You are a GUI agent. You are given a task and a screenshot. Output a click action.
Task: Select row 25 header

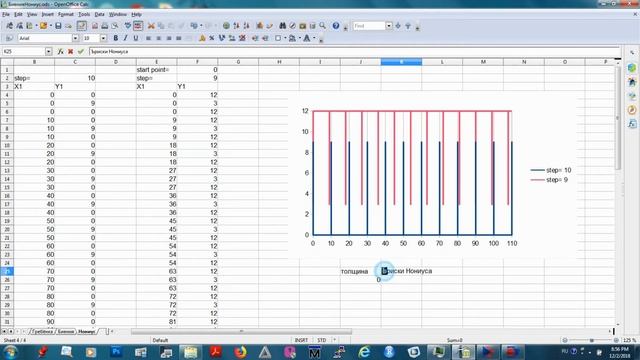pos(7,271)
